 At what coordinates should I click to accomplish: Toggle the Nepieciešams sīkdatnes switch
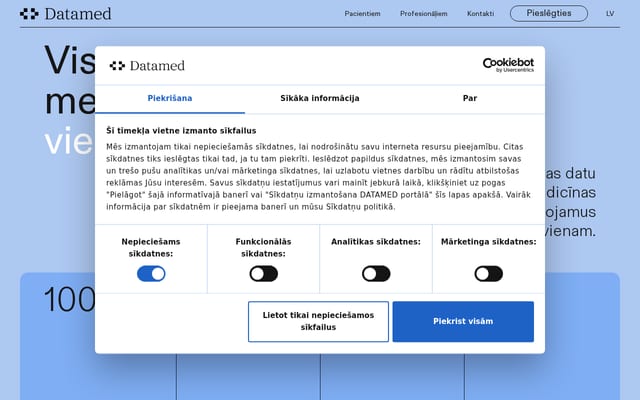(x=151, y=273)
